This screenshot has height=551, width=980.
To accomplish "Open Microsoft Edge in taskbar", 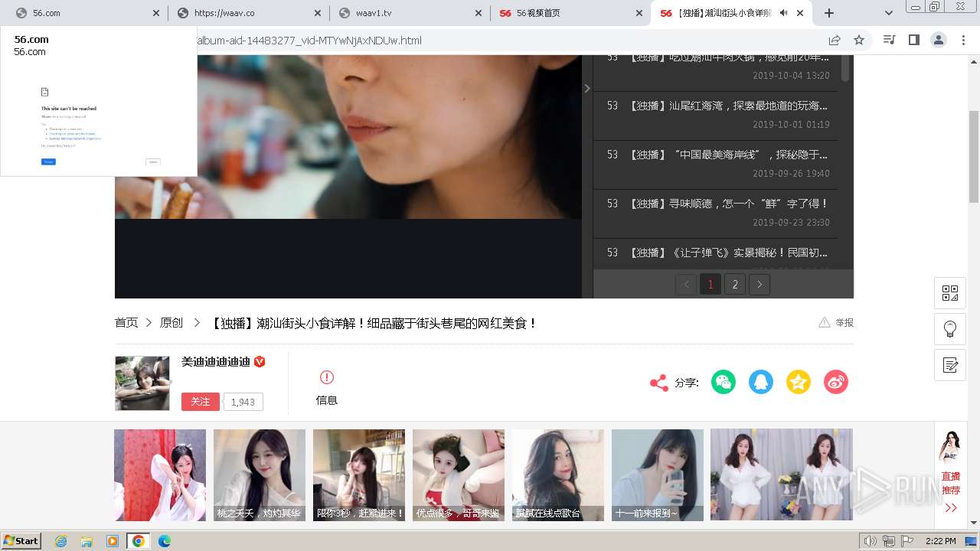I will [x=164, y=541].
